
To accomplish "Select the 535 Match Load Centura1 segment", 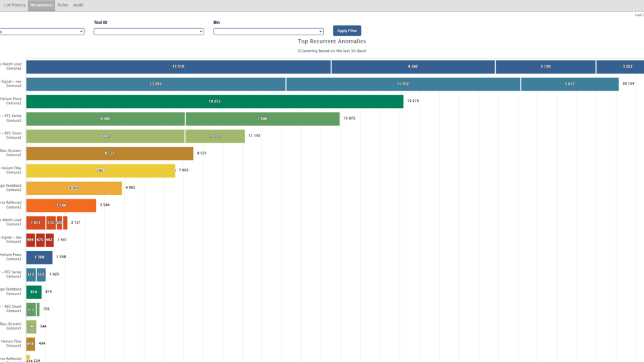I will [x=51, y=223].
